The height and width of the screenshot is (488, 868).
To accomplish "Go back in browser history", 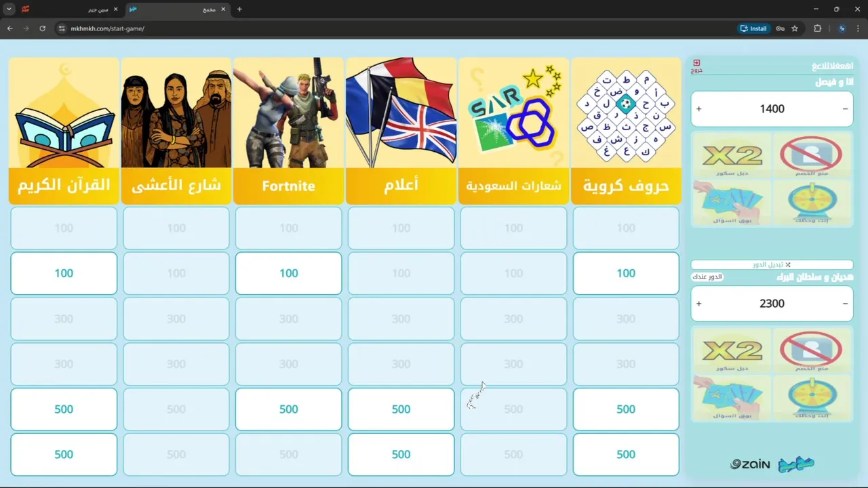I will pos(9,28).
